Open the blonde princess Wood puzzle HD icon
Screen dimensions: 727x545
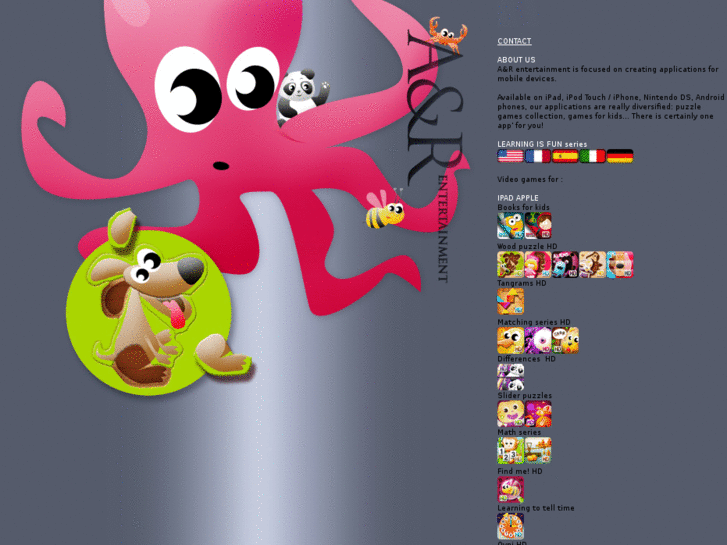tap(538, 264)
